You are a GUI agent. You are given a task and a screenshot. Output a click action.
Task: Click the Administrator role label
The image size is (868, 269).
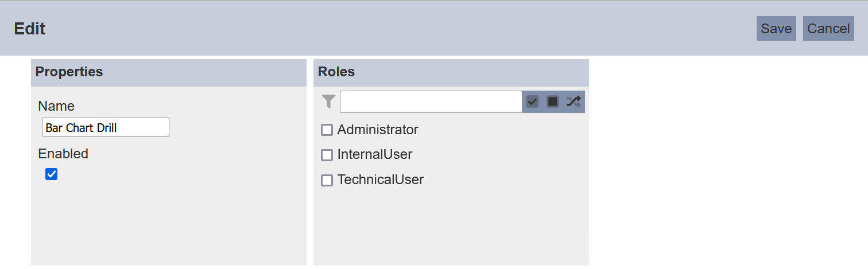378,130
